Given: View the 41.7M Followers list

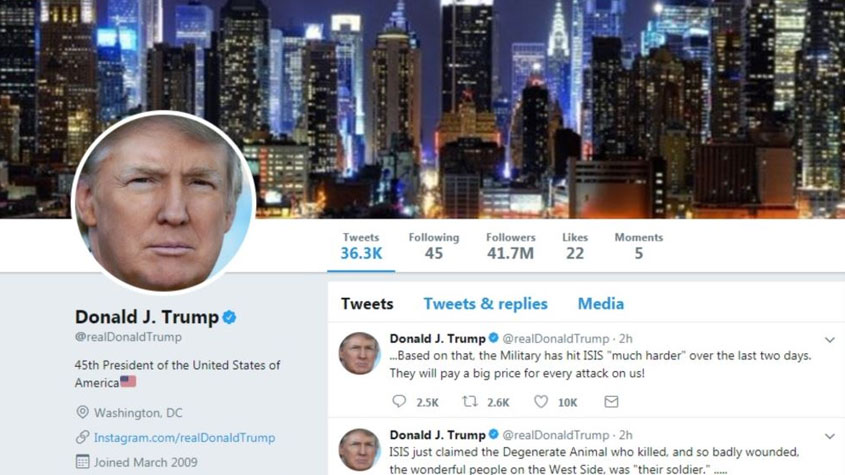Looking at the screenshot, I should [x=510, y=246].
